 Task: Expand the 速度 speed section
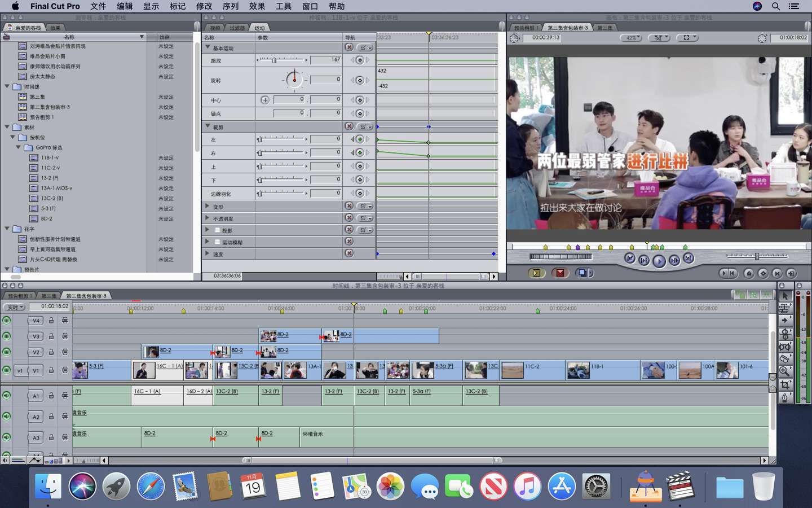(x=208, y=253)
